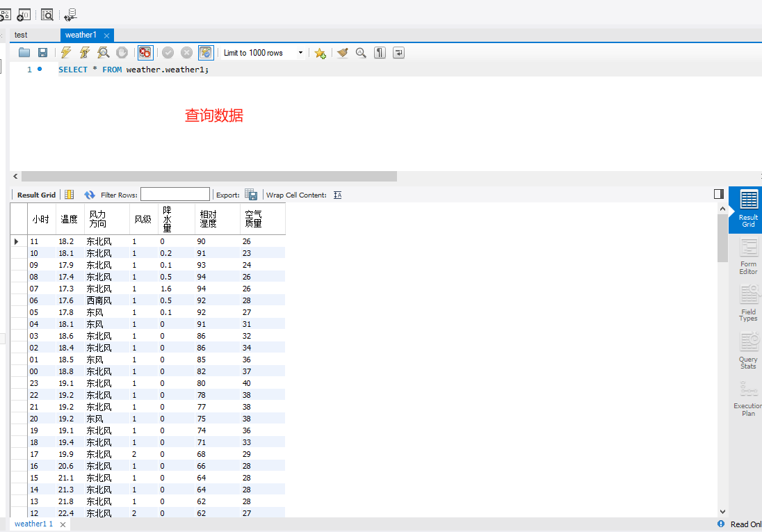Beautify query with the broom icon
This screenshot has width=762, height=532.
(x=343, y=53)
